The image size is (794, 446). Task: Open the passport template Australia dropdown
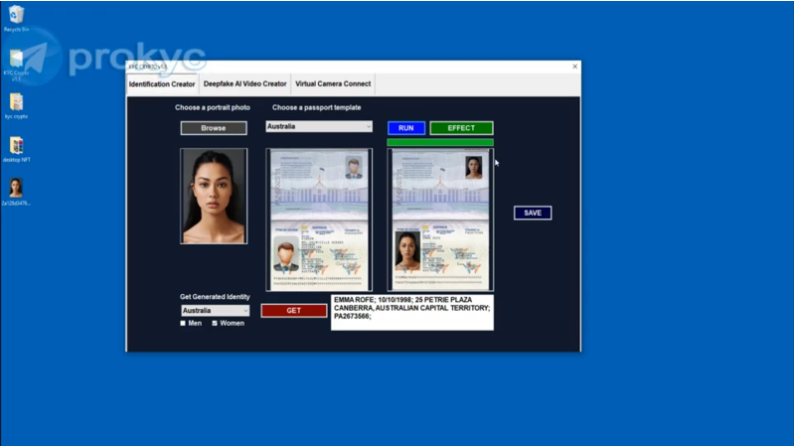click(x=319, y=127)
